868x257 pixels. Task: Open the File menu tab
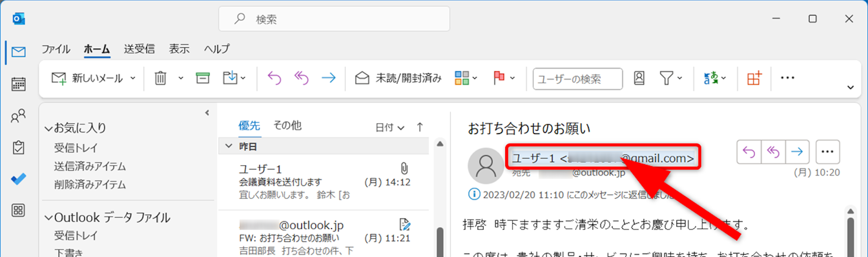[56, 49]
